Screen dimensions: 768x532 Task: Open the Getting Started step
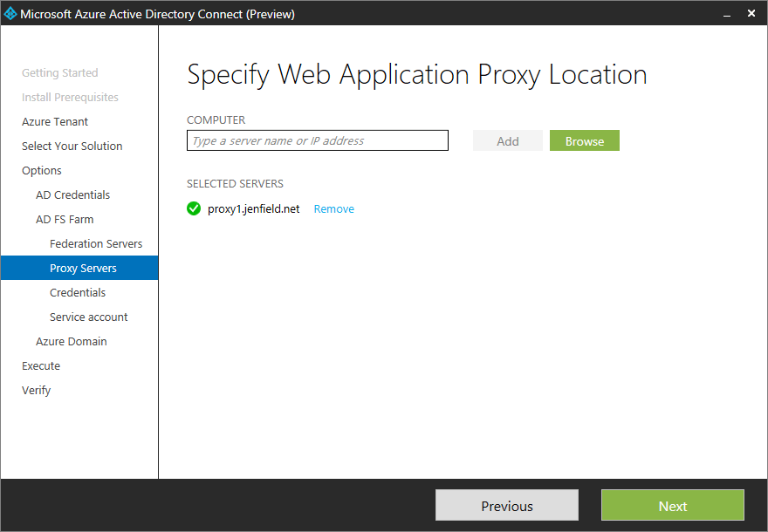59,73
